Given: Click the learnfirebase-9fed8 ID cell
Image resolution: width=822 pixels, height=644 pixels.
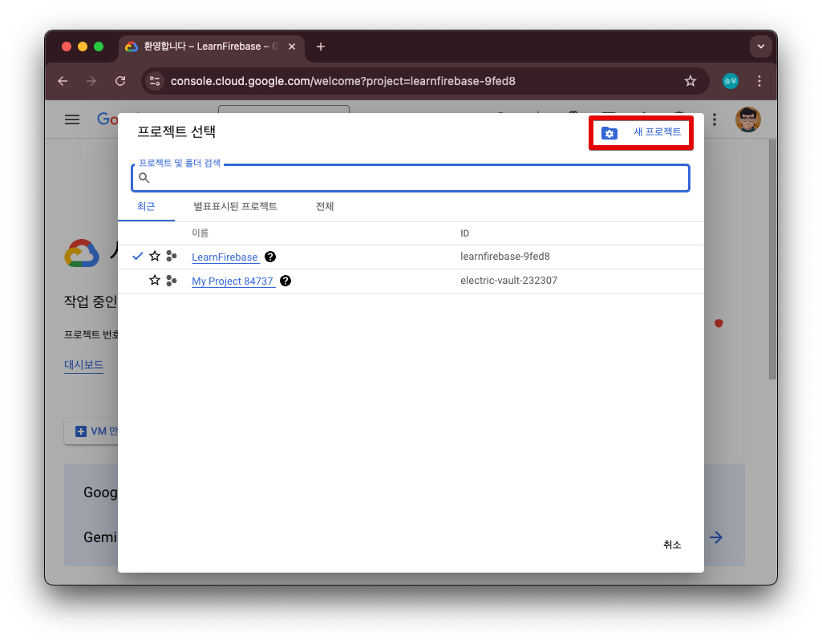Looking at the screenshot, I should [505, 257].
